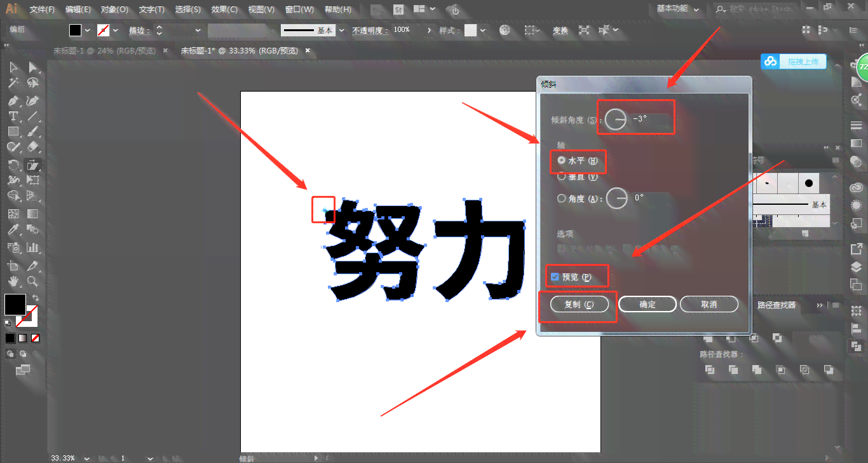Select the Perspective Grid tool

33,197
